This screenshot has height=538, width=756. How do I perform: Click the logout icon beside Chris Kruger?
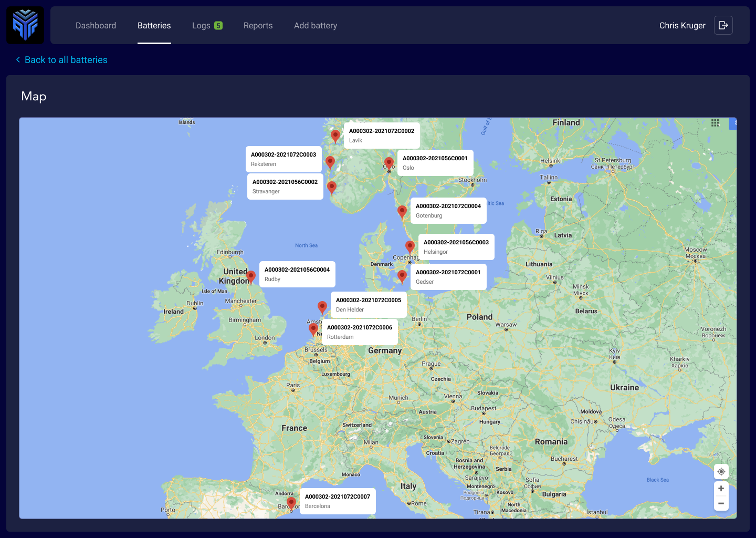pos(723,25)
